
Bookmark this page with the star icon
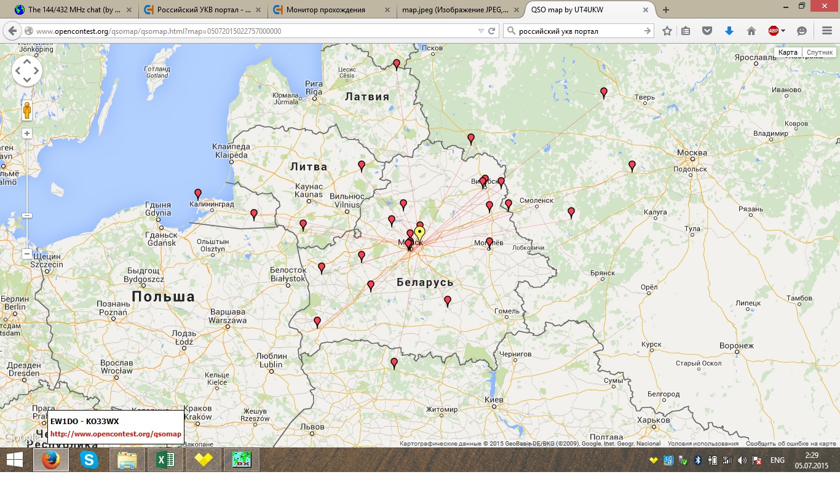(x=667, y=31)
